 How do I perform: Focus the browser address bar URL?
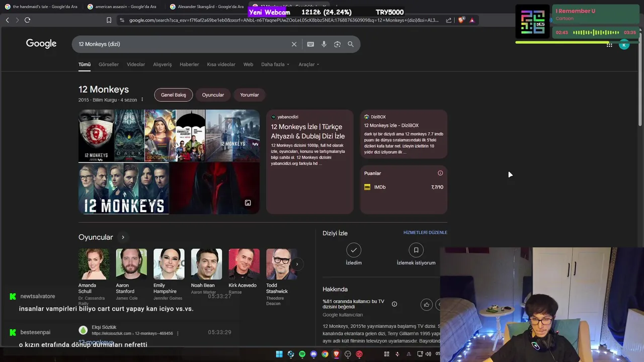tap(284, 20)
